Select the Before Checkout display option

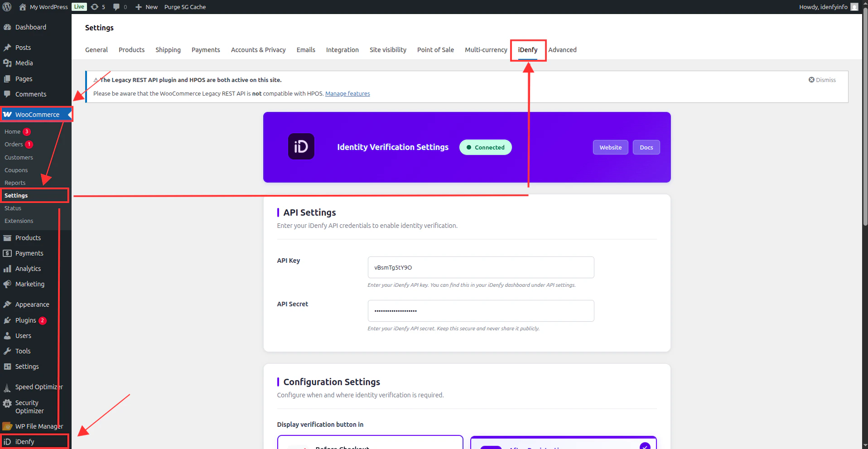(370, 446)
